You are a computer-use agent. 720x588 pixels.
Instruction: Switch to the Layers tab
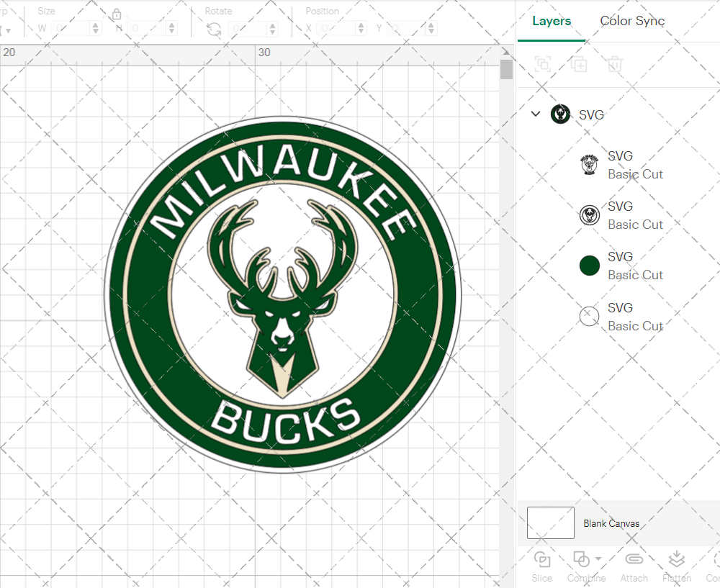[x=552, y=21]
